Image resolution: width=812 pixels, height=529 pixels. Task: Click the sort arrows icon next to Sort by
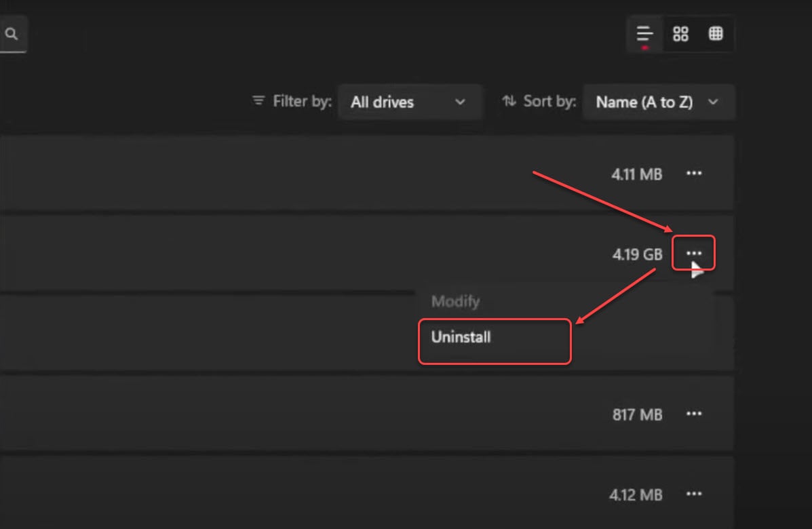click(508, 101)
